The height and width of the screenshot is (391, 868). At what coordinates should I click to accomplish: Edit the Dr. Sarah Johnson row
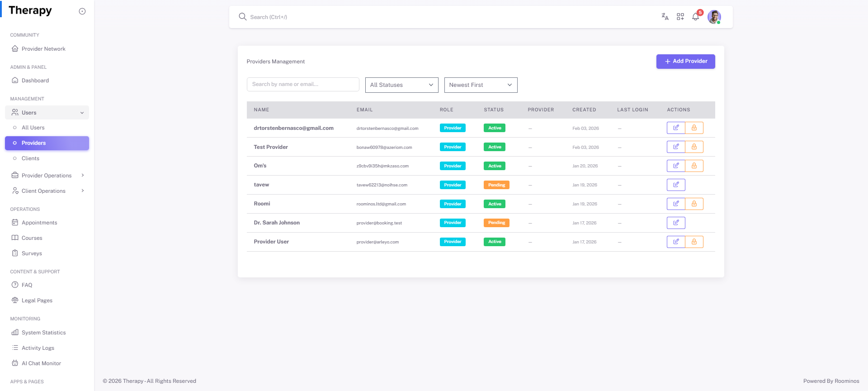pos(676,223)
